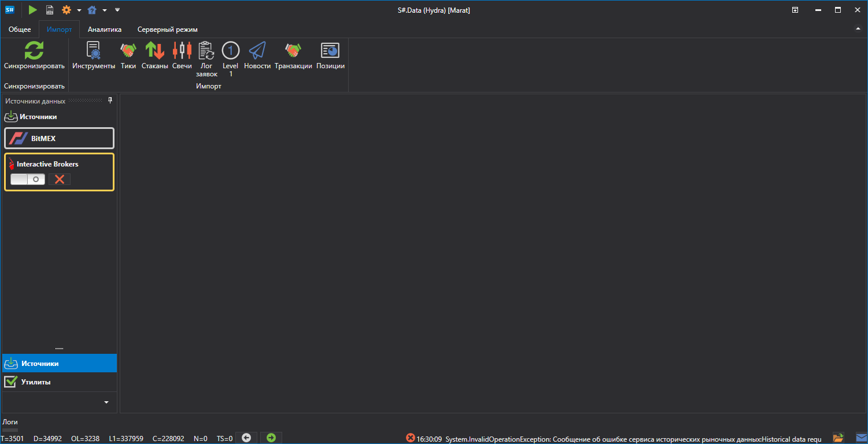This screenshot has height=444, width=868.
Task: Collapse the ribbon with top-right arrow
Action: [x=858, y=29]
